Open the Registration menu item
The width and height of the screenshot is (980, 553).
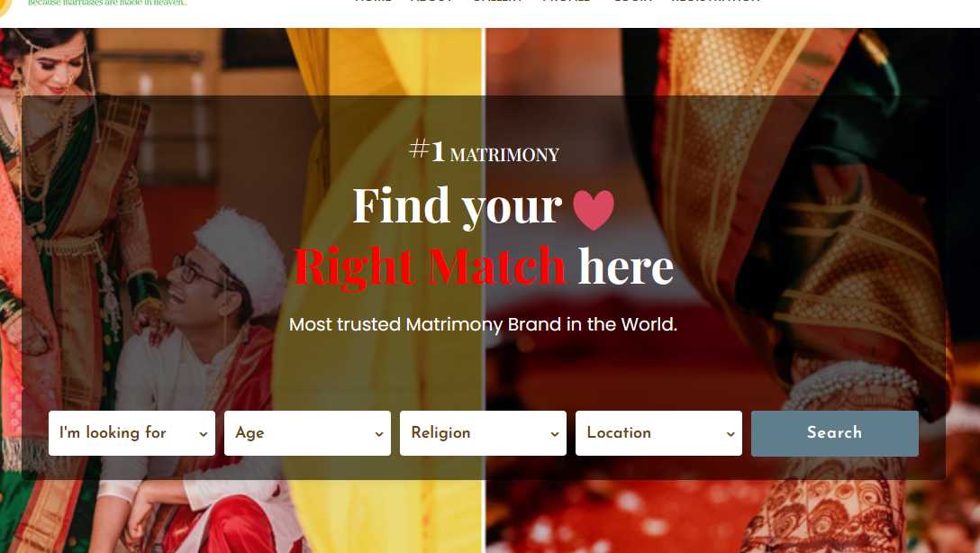point(716,2)
